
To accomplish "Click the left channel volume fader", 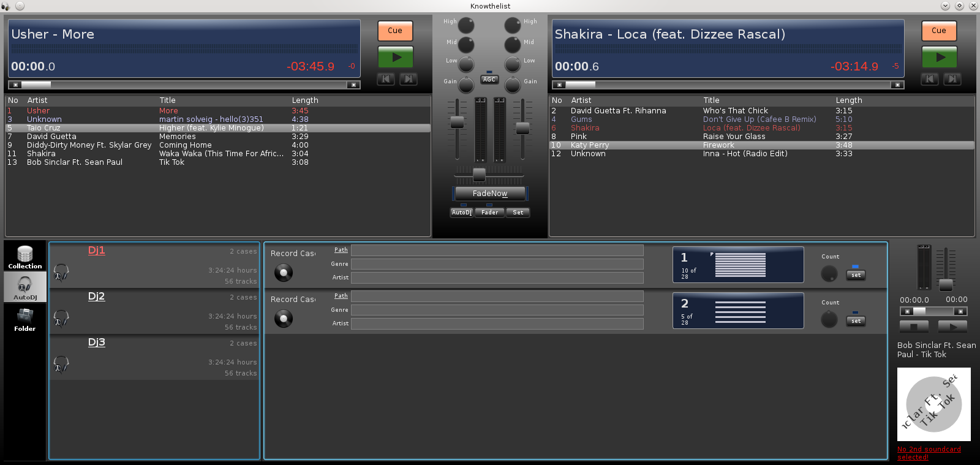I will point(457,122).
